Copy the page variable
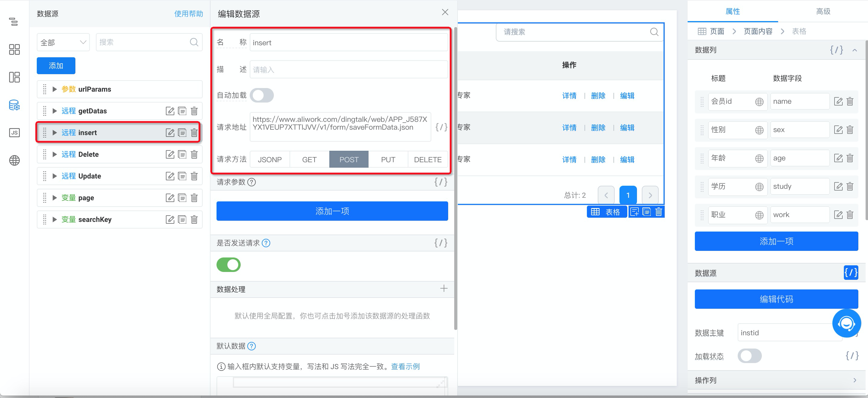Screen dimensions: 868x398 pyautogui.click(x=182, y=198)
